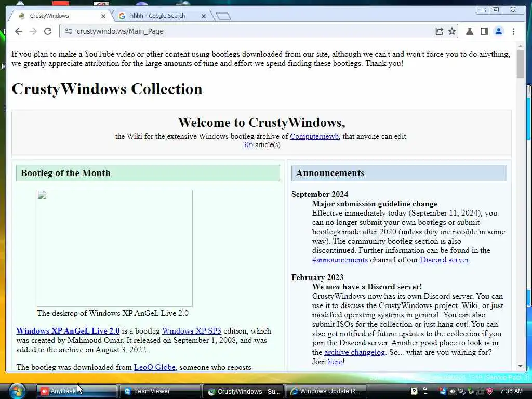Click the 'February 2023' announcement date

[317, 277]
